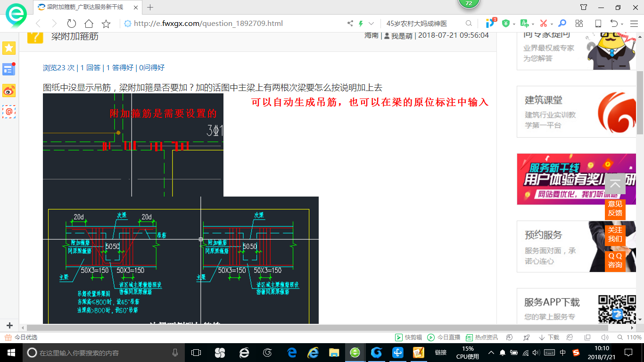Screen dimensions: 644x362
Task: Expand the translate tool dropdown arrow
Action: [x=533, y=24]
